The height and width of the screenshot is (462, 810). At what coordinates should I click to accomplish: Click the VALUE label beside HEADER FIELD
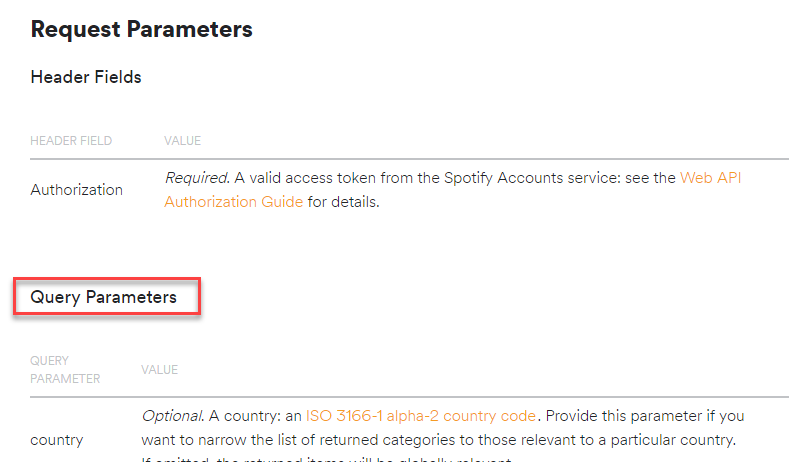click(x=183, y=141)
